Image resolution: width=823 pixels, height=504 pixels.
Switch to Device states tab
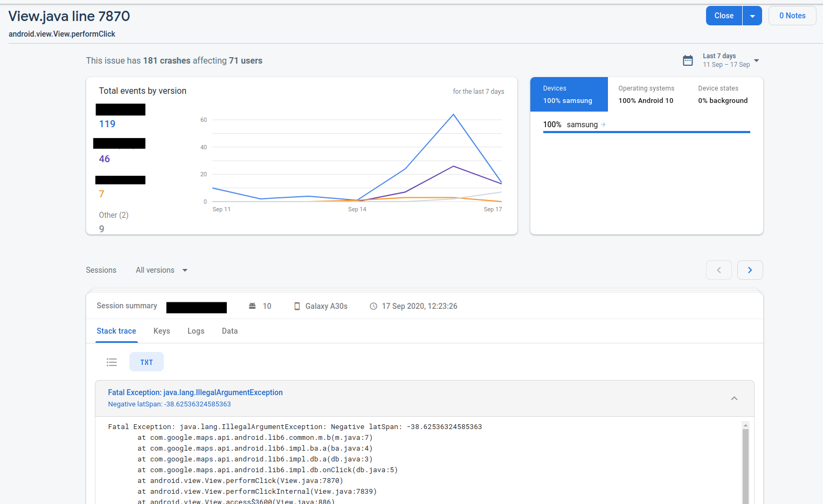coord(722,94)
